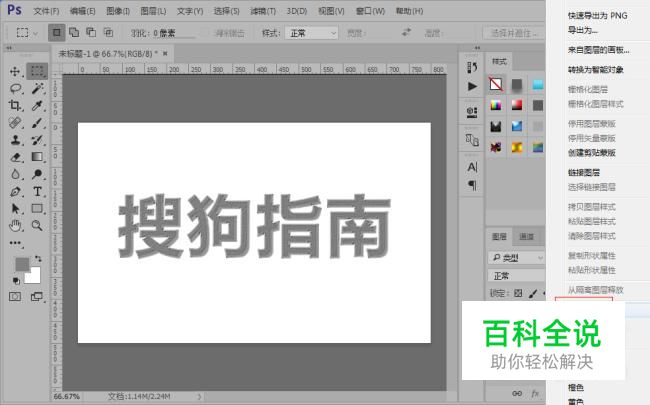The image size is (650, 405).
Task: Apply the No Style swatch
Action: 496,84
